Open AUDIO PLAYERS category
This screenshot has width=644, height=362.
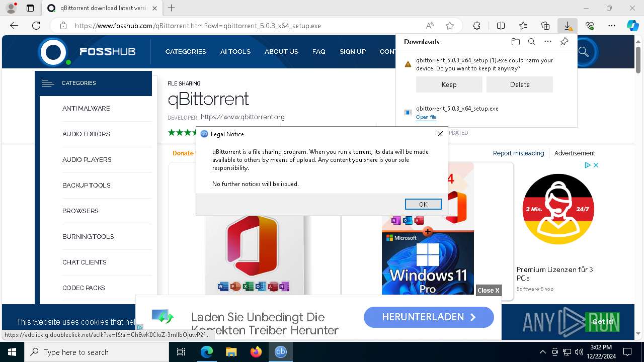[87, 160]
